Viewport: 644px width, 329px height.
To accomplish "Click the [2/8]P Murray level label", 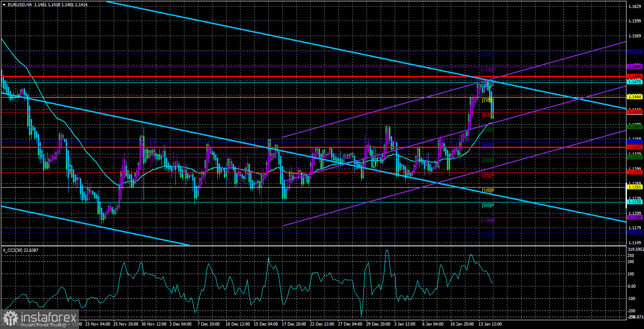I will pos(488,175).
